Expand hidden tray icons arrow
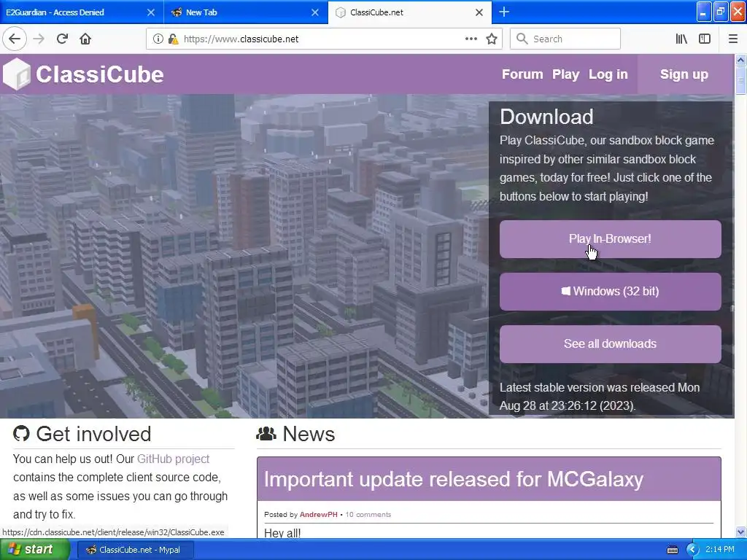 (692, 550)
